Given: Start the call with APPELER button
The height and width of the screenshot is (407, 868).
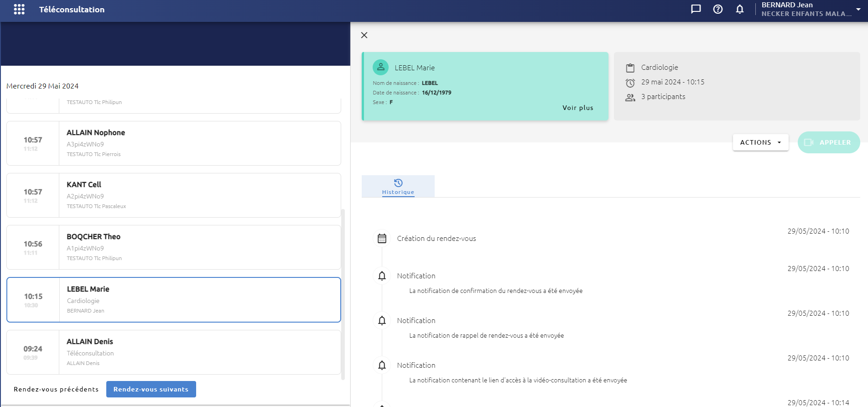Looking at the screenshot, I should 828,142.
